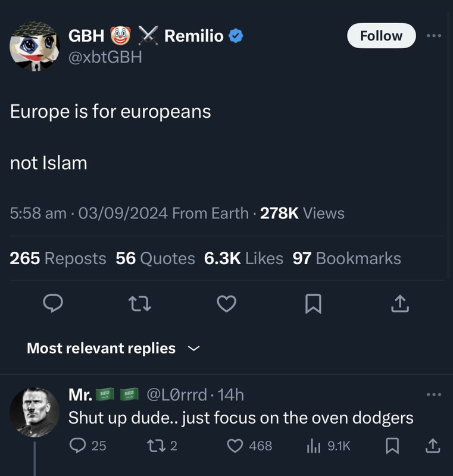Screen dimensions: 453x476
Task: Click the Follow button
Action: (381, 36)
